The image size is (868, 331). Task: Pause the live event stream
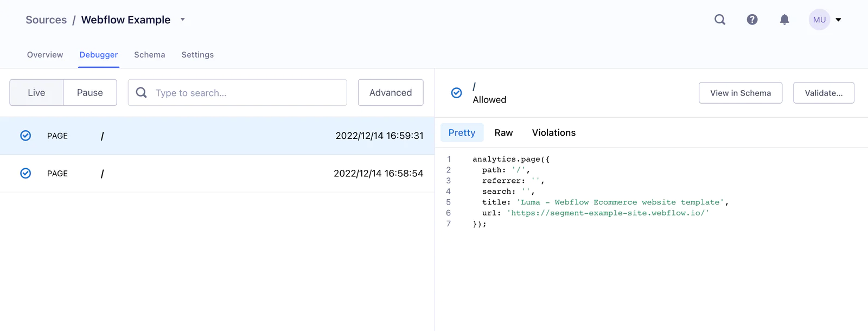(90, 93)
